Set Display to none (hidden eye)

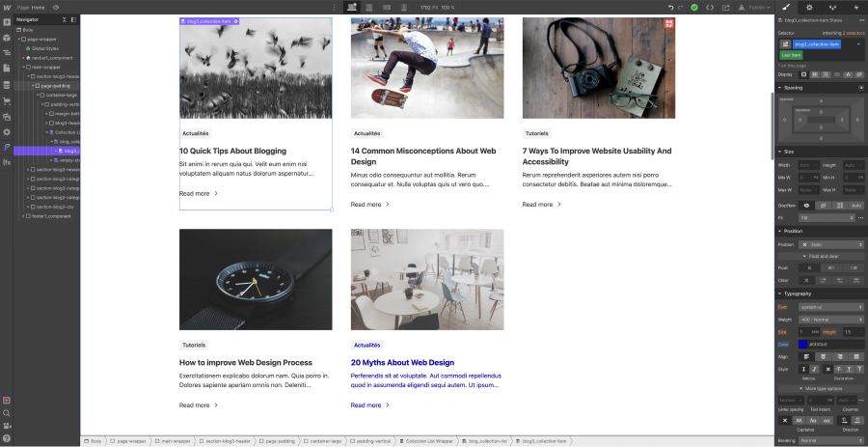(859, 74)
